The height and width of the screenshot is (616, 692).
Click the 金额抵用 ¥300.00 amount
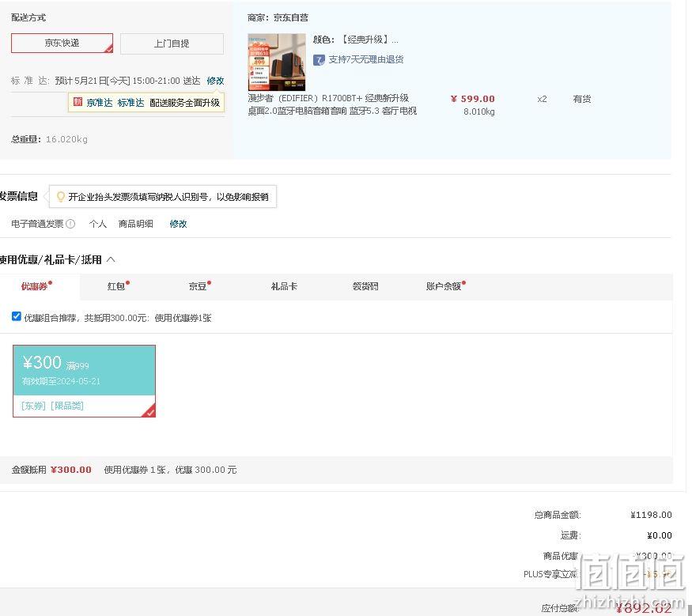click(71, 470)
